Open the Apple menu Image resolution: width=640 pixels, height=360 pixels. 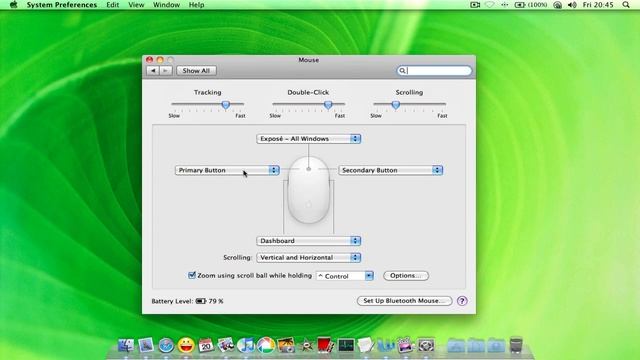click(x=13, y=5)
